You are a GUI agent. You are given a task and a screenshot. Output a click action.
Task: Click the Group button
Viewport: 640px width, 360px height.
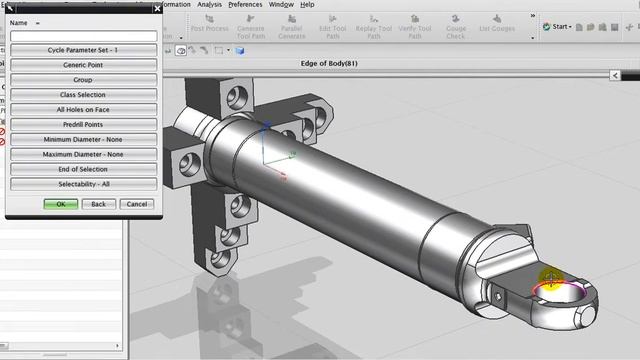(x=83, y=80)
